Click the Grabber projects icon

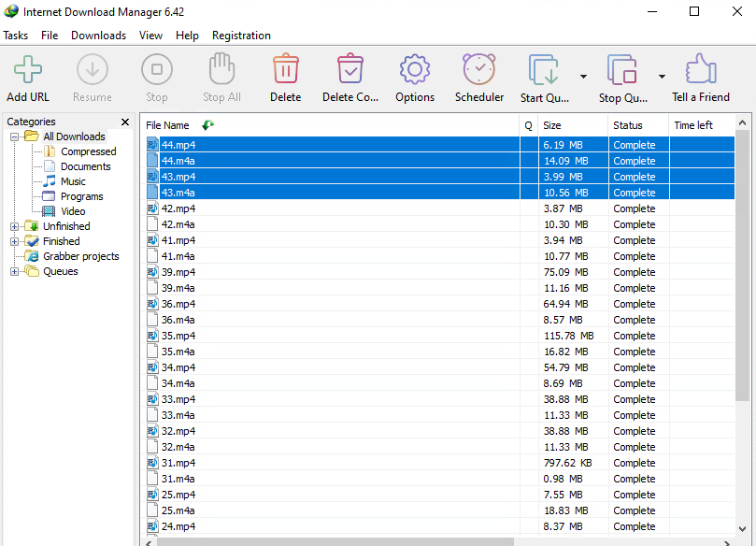pyautogui.click(x=32, y=256)
